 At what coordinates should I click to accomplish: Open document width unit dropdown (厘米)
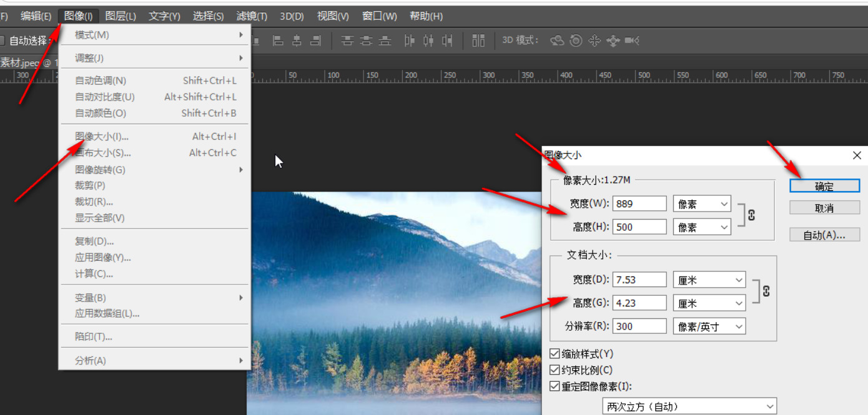(x=709, y=280)
